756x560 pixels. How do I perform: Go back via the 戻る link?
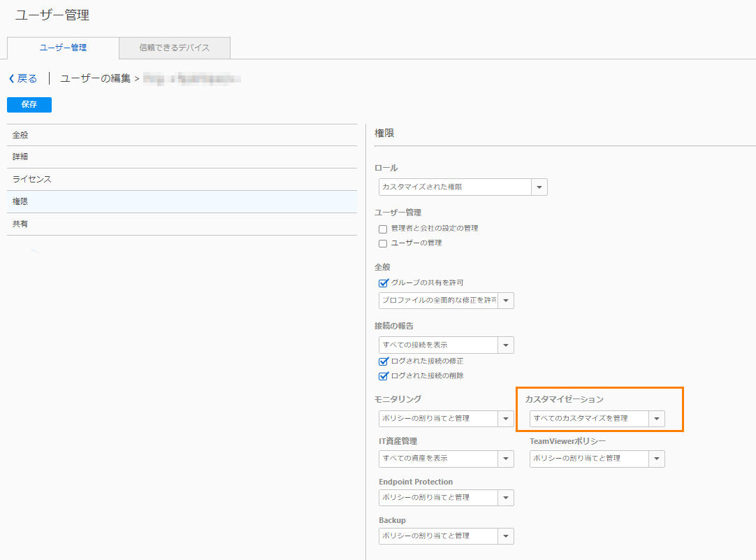click(27, 78)
